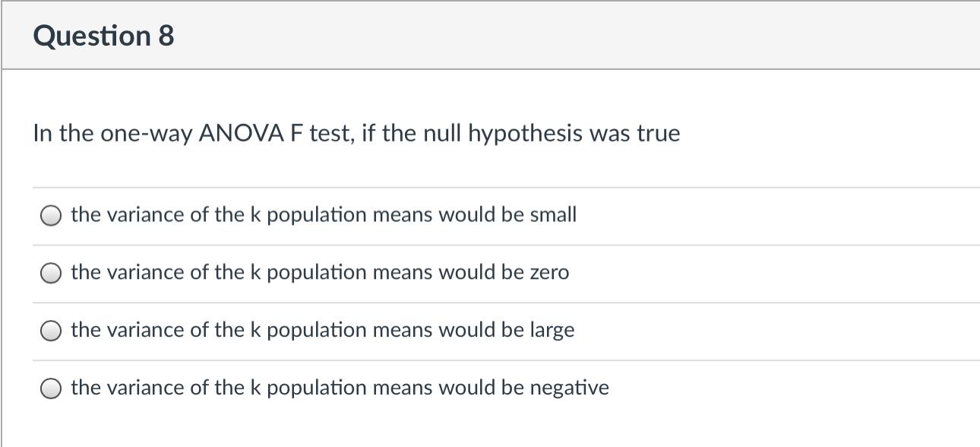Click the number "8" in the heading
Viewport: 980px width, 447px height.
point(166,36)
